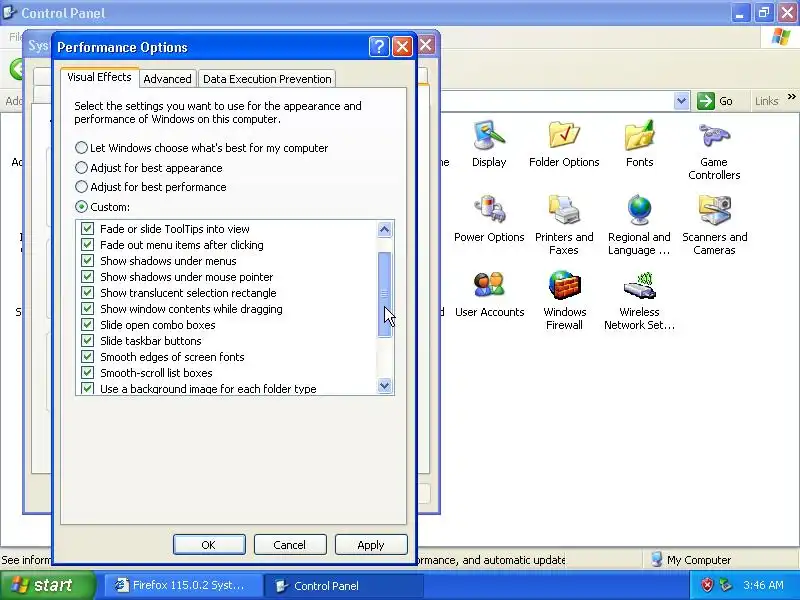
Task: Click the Windows flag logo in Control Panel
Action: (781, 37)
